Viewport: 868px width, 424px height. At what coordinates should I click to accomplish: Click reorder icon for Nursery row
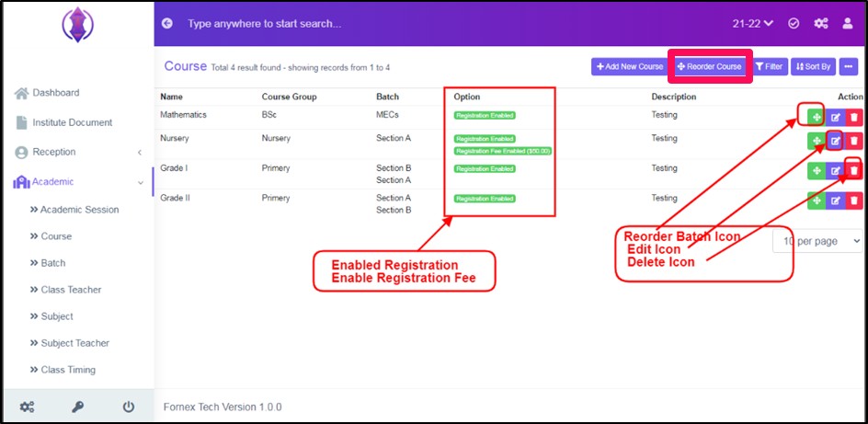click(817, 141)
